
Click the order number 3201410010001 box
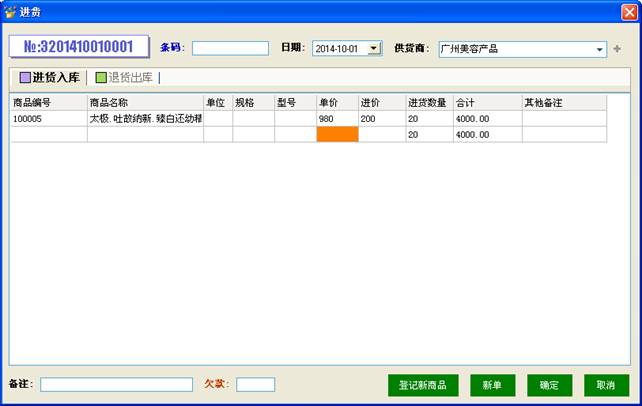pos(79,47)
